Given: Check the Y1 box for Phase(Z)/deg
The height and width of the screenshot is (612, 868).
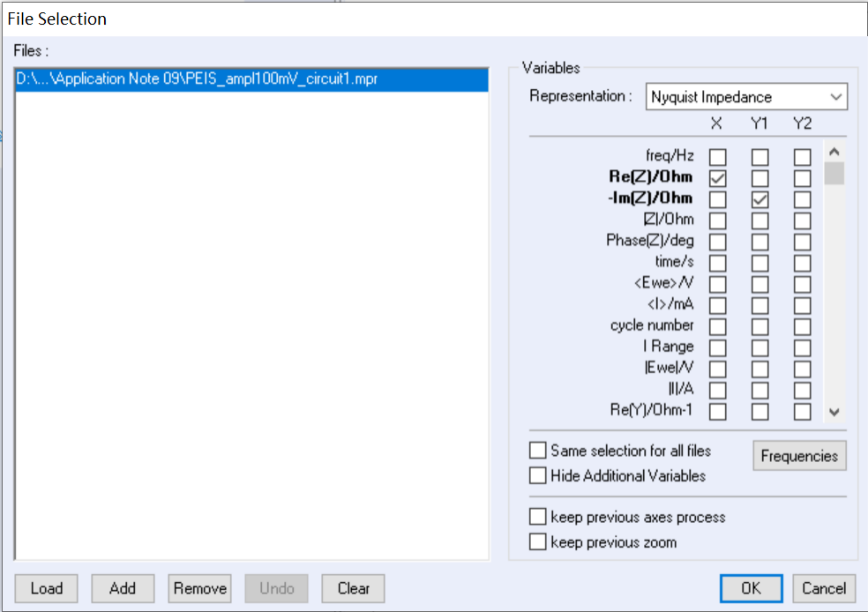Looking at the screenshot, I should click(x=759, y=242).
